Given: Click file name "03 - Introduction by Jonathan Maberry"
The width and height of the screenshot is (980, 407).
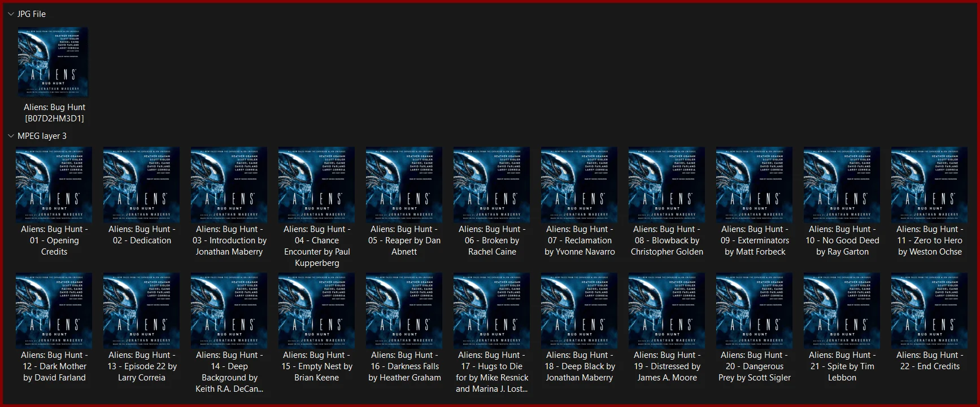Looking at the screenshot, I should [229, 240].
